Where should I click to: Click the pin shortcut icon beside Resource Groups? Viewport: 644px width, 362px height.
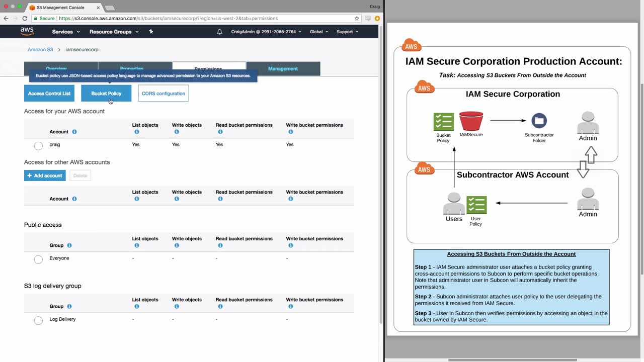click(x=151, y=31)
